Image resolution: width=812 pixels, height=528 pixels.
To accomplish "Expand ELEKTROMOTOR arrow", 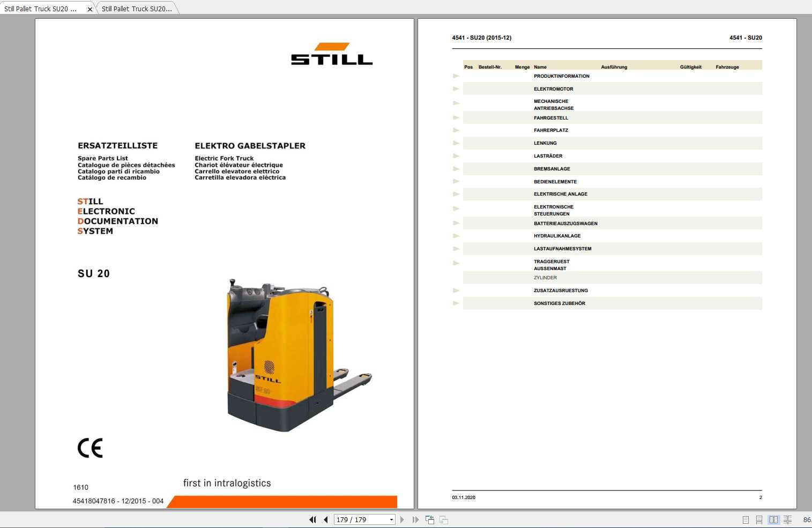I will point(456,89).
